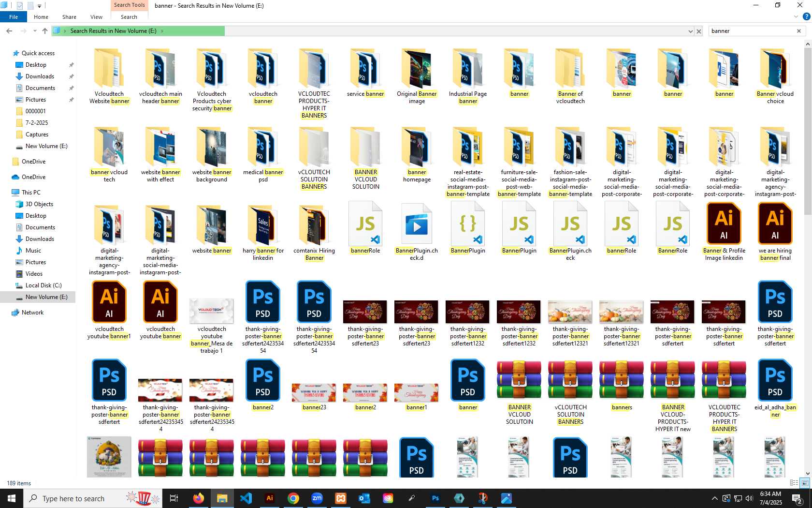Open Photoshop from the taskbar
The image size is (812, 508).
(x=435, y=498)
